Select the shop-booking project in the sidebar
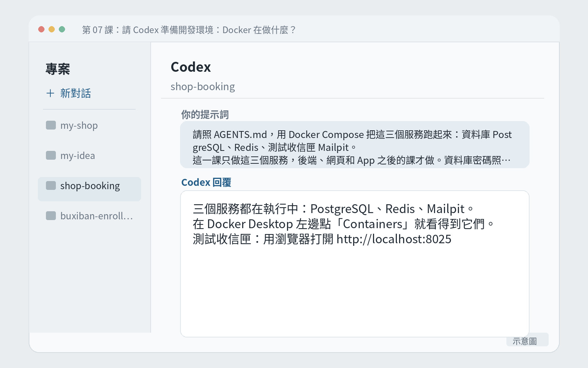The width and height of the screenshot is (588, 368). coord(89,189)
